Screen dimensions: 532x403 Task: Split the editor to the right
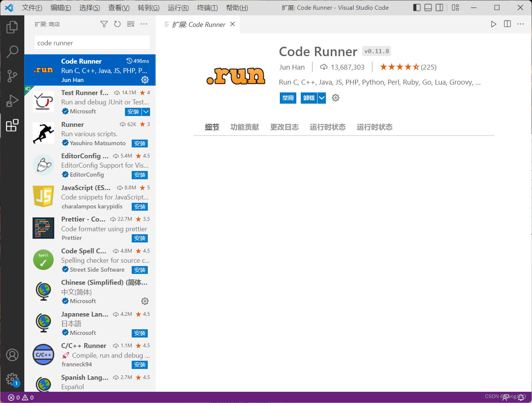click(507, 24)
